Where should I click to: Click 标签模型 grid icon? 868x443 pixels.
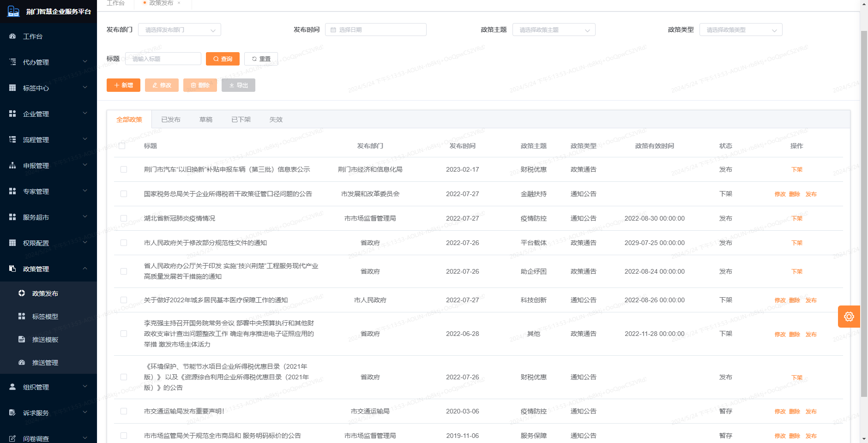22,316
